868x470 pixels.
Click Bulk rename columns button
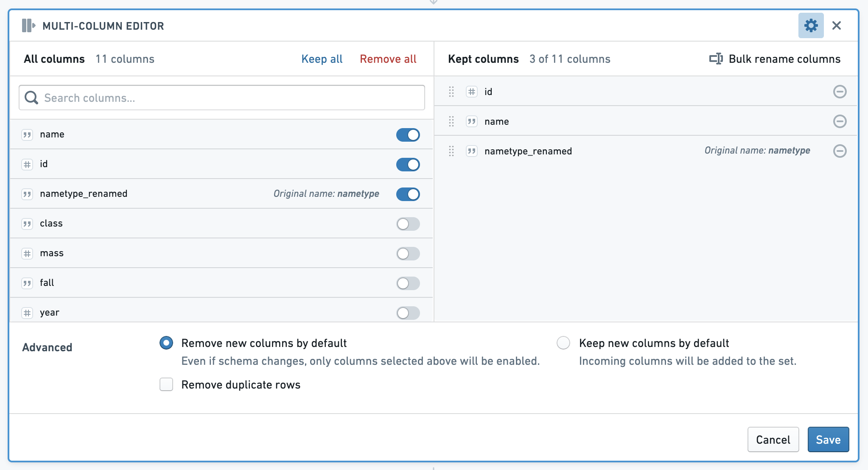[x=775, y=59]
